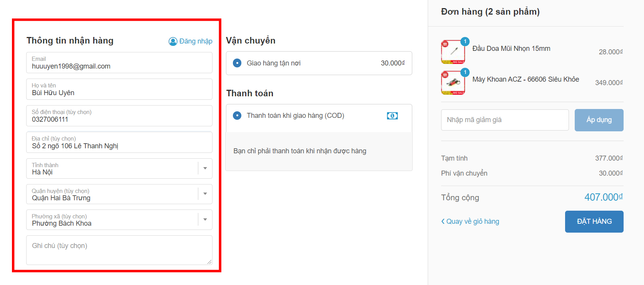644x285 pixels.
Task: Click the quantity badge on Máy Khoan thumbnail
Action: pos(465,72)
